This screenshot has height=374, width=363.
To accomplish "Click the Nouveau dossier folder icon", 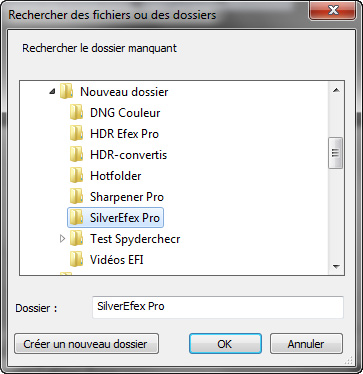I will [67, 92].
